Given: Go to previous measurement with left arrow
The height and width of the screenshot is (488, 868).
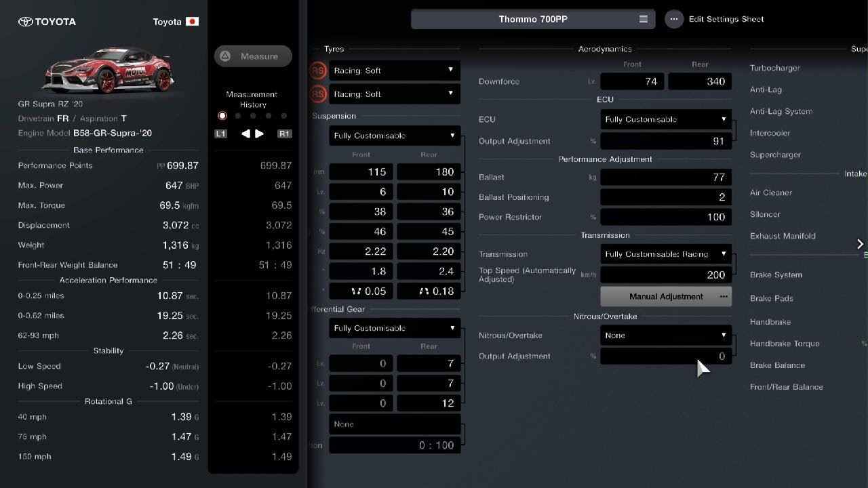Looking at the screenshot, I should (x=245, y=134).
